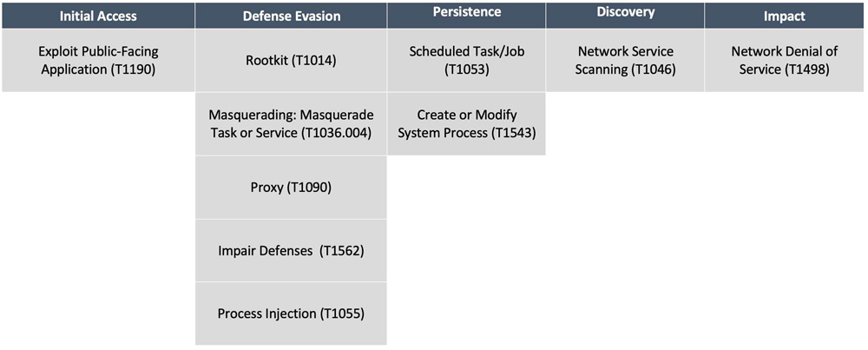Select the Rootkit technique cell
868x350 pixels.
pyautogui.click(x=291, y=61)
